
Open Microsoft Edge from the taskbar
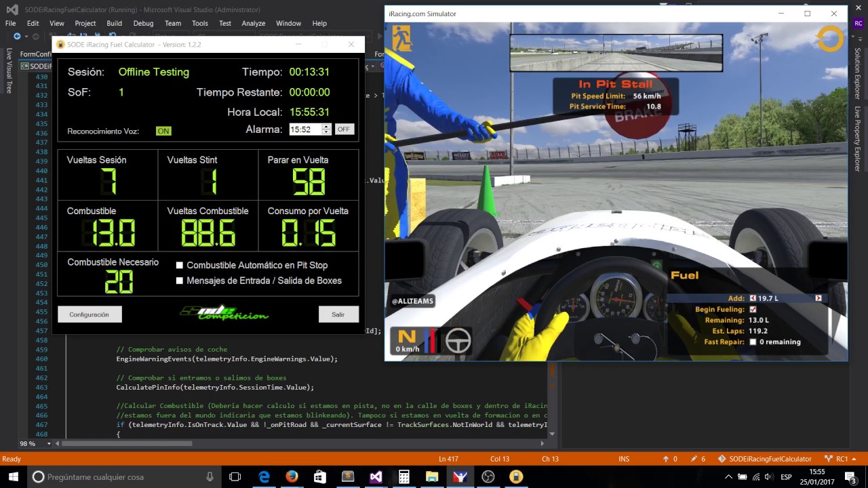click(264, 476)
